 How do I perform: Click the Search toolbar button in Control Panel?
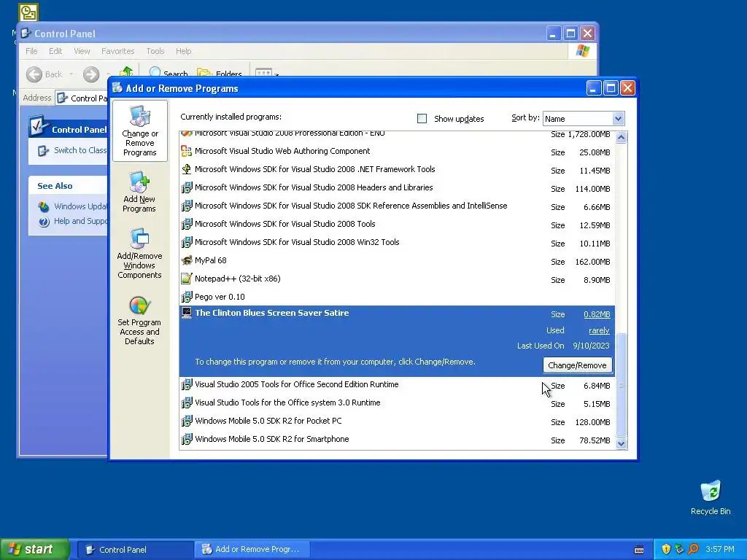[x=169, y=72]
